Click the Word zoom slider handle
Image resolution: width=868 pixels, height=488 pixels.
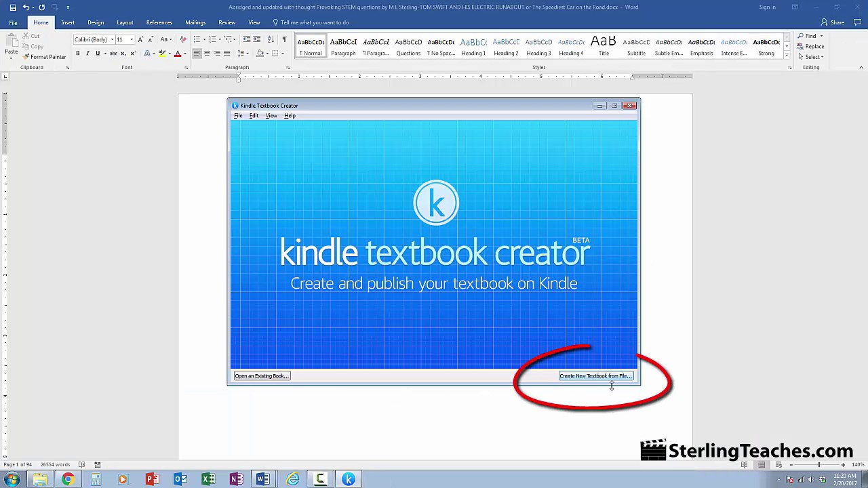tap(818, 465)
